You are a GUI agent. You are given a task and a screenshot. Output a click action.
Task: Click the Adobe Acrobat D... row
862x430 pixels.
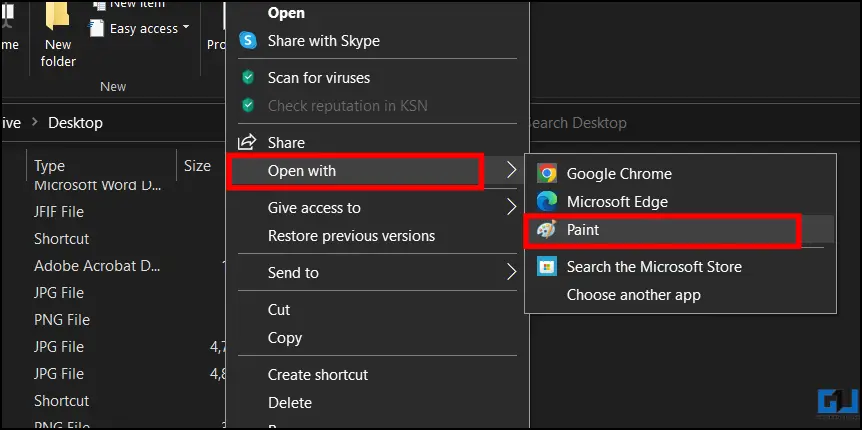[x=97, y=266]
